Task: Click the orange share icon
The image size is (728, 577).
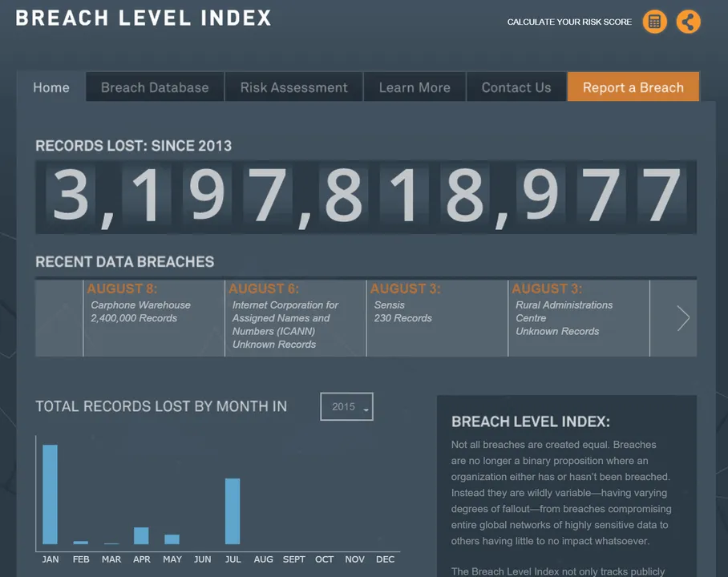Action: click(x=688, y=22)
